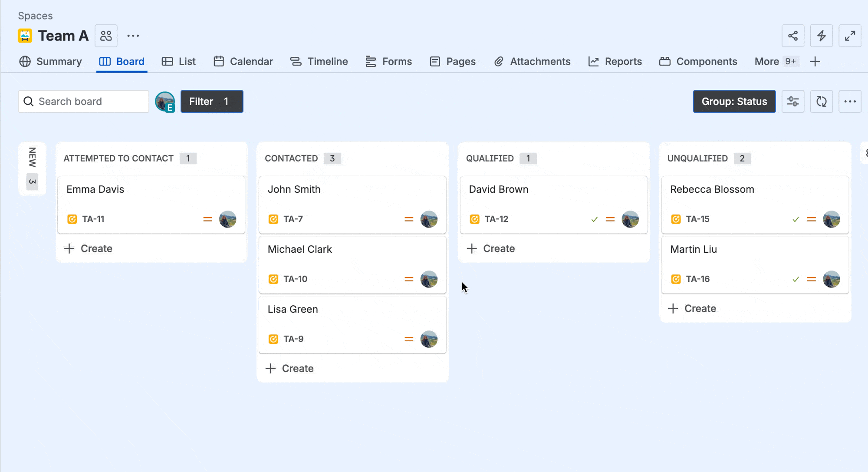Click the medium priority icon on TA-11
This screenshot has height=472, width=868.
click(x=207, y=219)
